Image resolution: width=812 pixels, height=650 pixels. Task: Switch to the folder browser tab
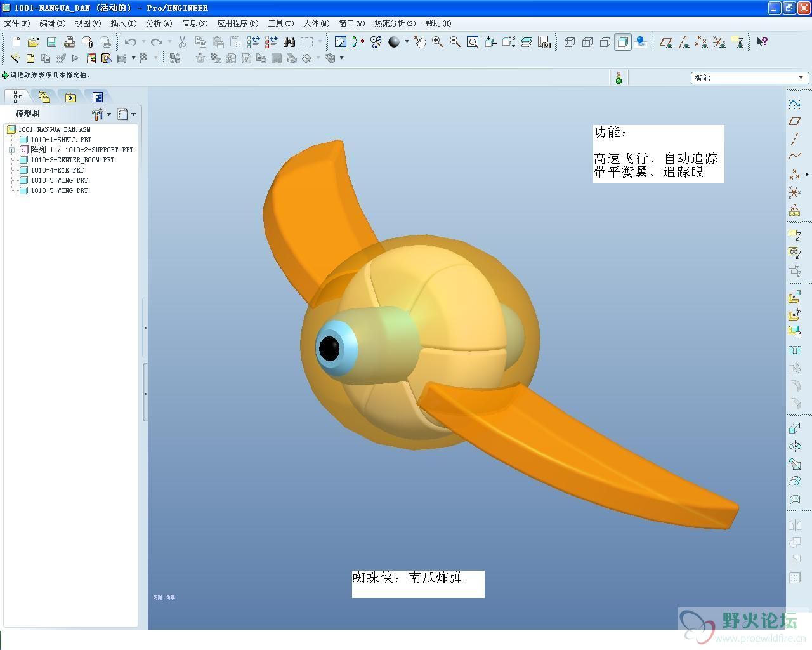(44, 96)
